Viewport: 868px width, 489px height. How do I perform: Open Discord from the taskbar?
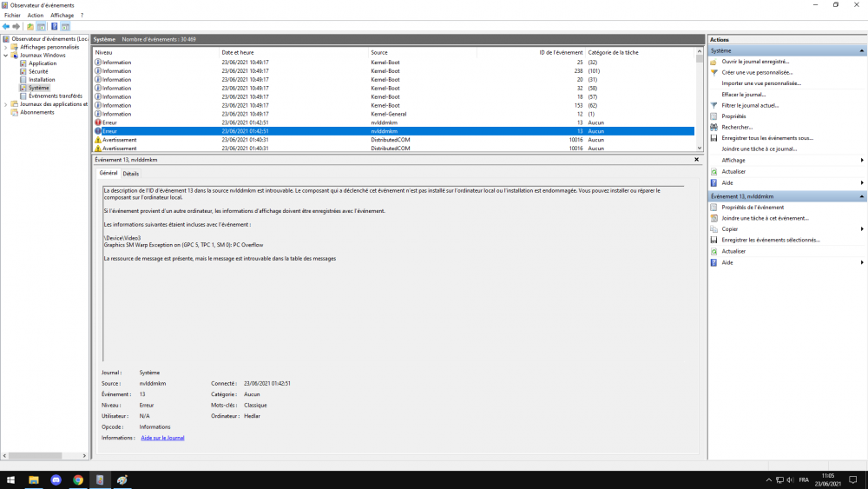56,479
